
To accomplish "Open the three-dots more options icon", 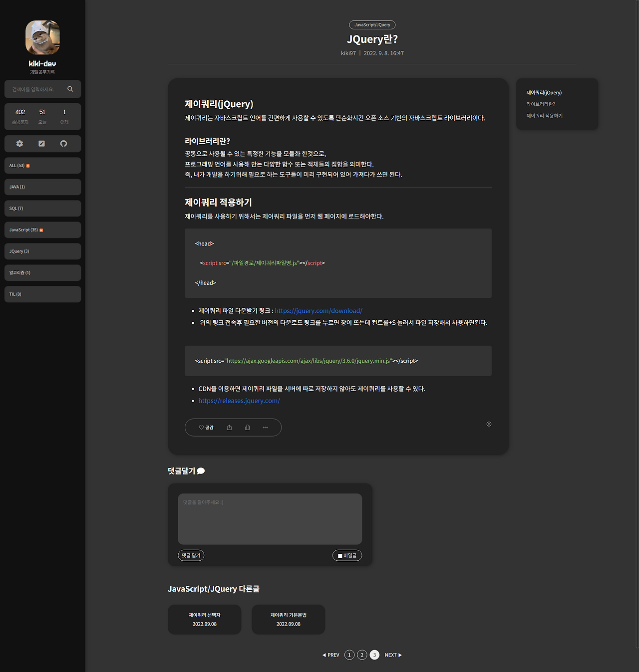I will (265, 428).
